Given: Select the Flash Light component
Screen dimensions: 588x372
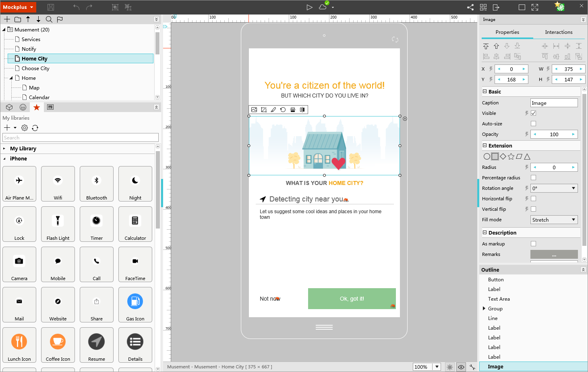Looking at the screenshot, I should coord(58,224).
